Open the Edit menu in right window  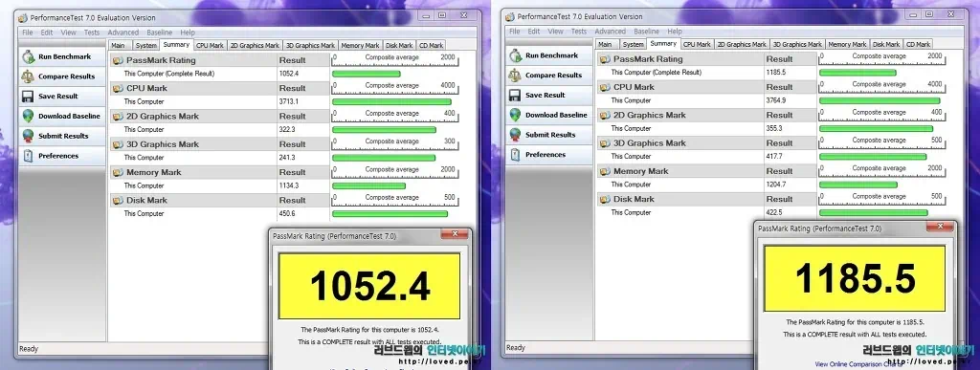534,32
